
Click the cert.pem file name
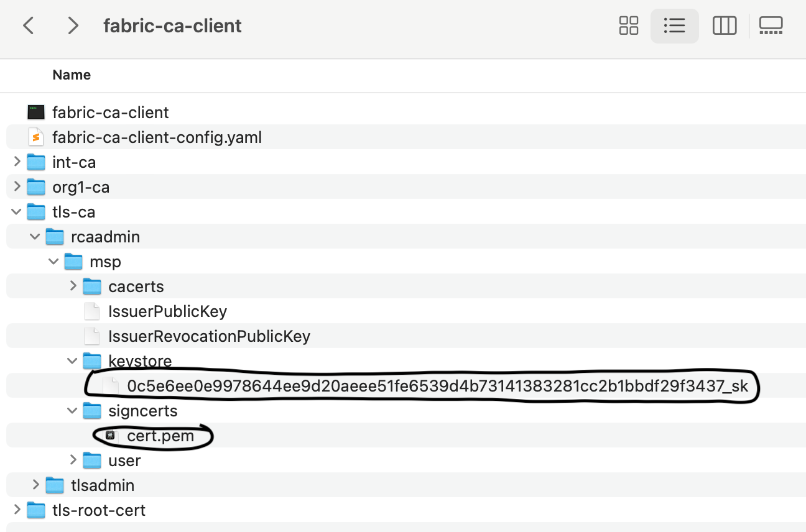point(160,436)
